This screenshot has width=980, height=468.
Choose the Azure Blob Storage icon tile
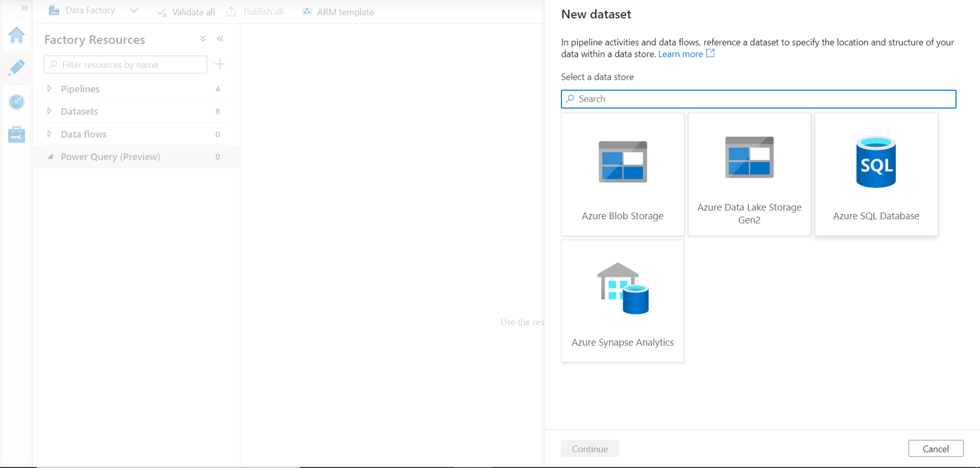(x=623, y=162)
